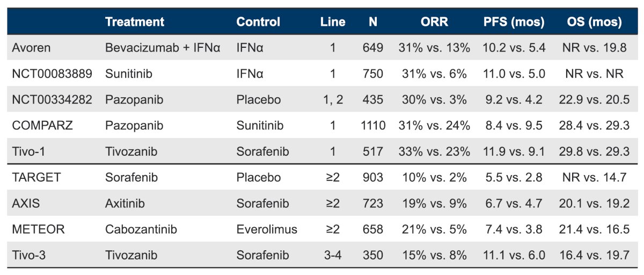Screen dimensions: 644x275
Task: Select the Avoren trial row label
Action: [31, 48]
